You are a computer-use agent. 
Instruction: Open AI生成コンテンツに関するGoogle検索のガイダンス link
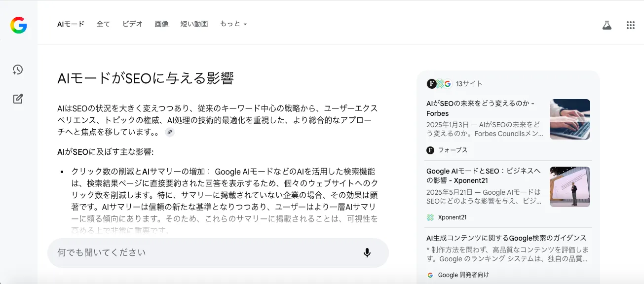[x=506, y=238]
